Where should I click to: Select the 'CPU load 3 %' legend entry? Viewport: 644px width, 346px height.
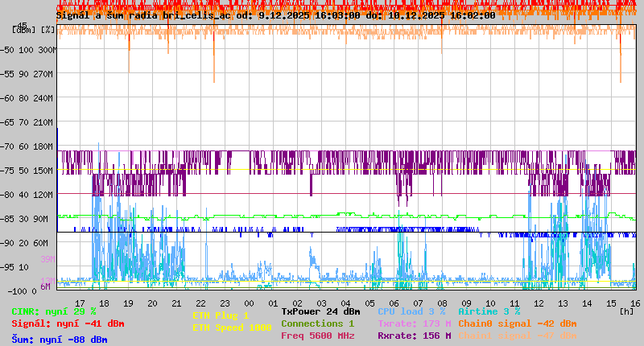pyautogui.click(x=411, y=311)
